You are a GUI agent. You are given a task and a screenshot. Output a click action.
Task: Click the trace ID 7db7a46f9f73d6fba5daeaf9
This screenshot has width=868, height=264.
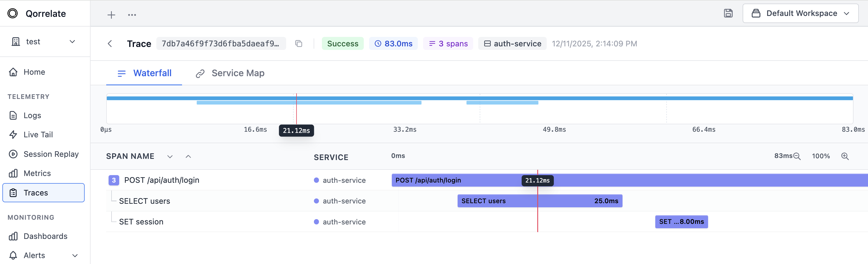221,43
